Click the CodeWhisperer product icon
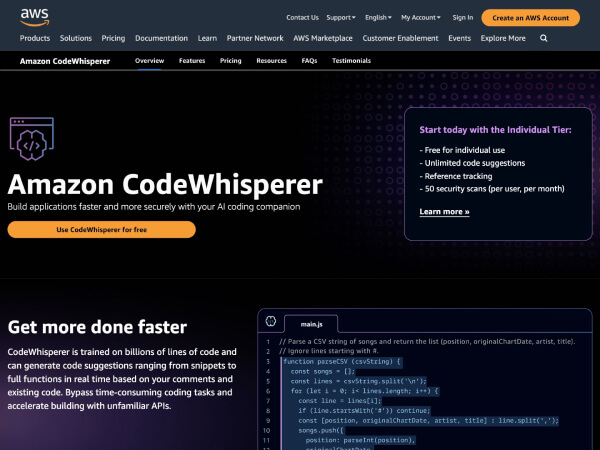 point(31,143)
